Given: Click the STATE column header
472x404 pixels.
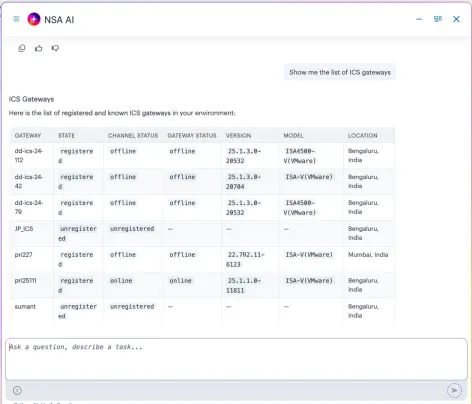Looking at the screenshot, I should pos(66,136).
